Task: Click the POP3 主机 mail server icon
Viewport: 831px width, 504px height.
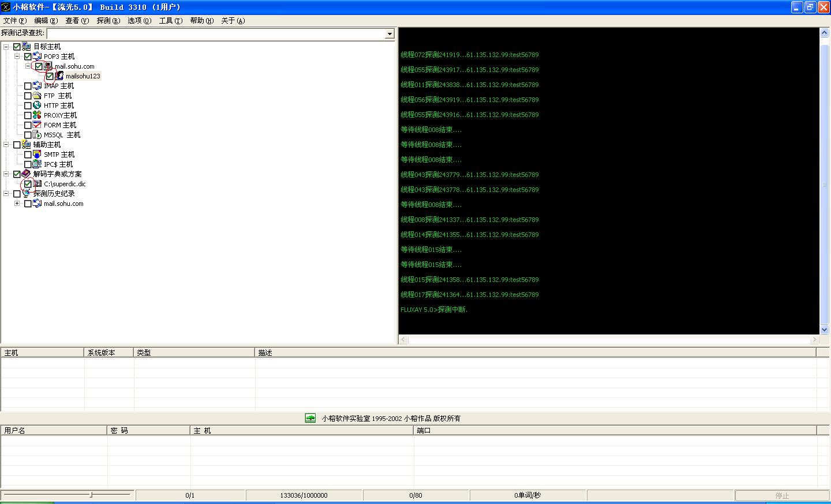Action: (x=38, y=57)
